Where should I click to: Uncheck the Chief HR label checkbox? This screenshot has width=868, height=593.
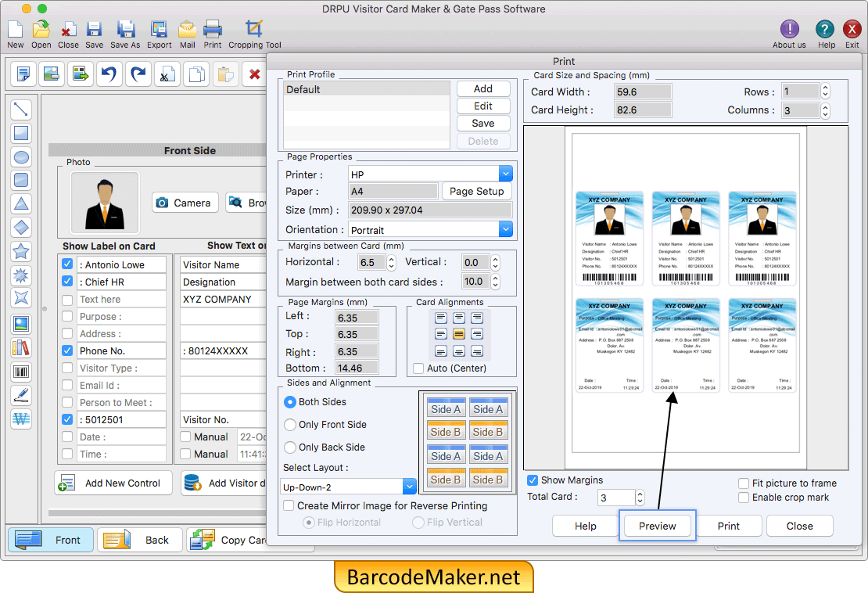tap(67, 282)
